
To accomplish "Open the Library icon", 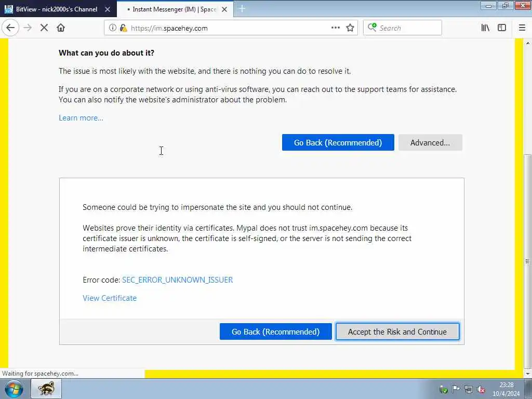I will pyautogui.click(x=486, y=28).
